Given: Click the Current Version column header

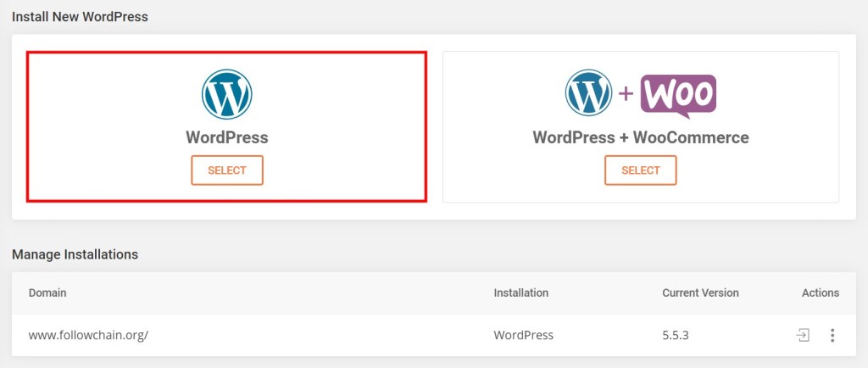Looking at the screenshot, I should (x=700, y=293).
